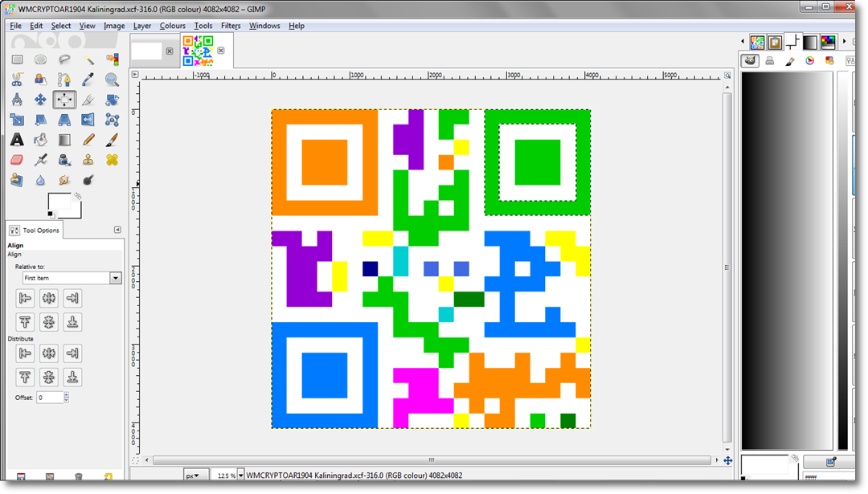Viewport: 868px width, 494px height.
Task: Select the Move tool
Action: [40, 100]
